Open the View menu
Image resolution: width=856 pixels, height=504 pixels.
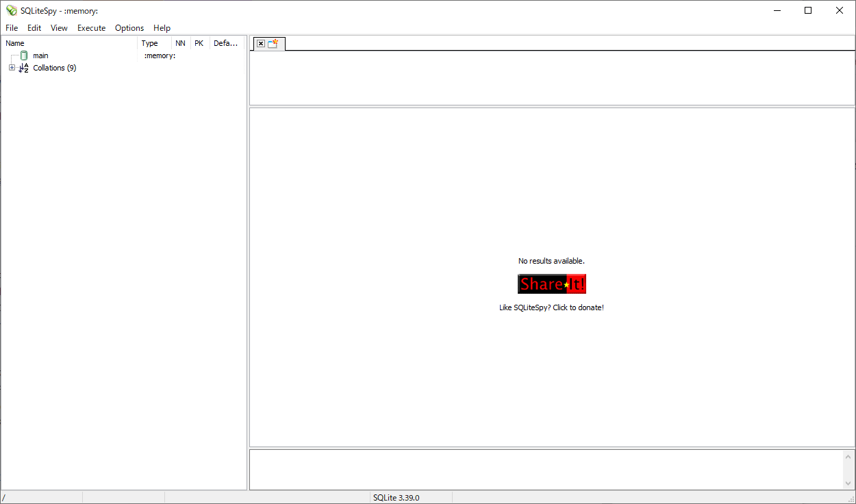pos(59,28)
